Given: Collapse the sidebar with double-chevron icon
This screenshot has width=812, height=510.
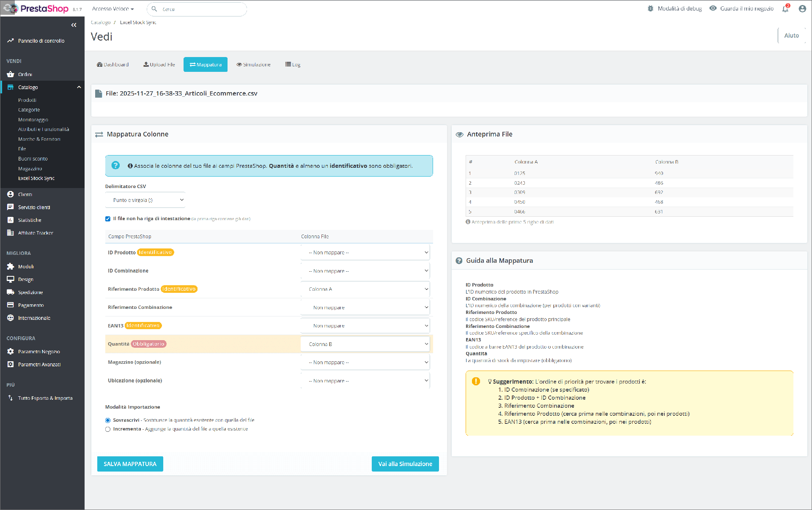Looking at the screenshot, I should [x=74, y=25].
